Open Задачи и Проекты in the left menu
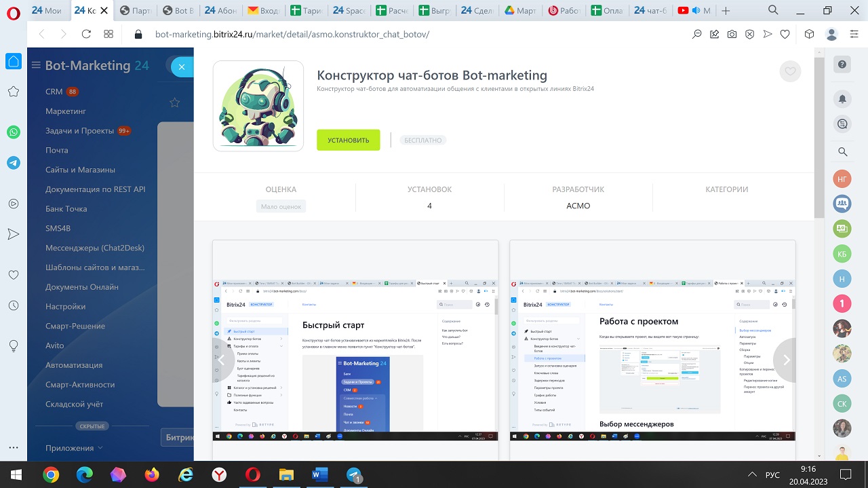 tap(79, 131)
